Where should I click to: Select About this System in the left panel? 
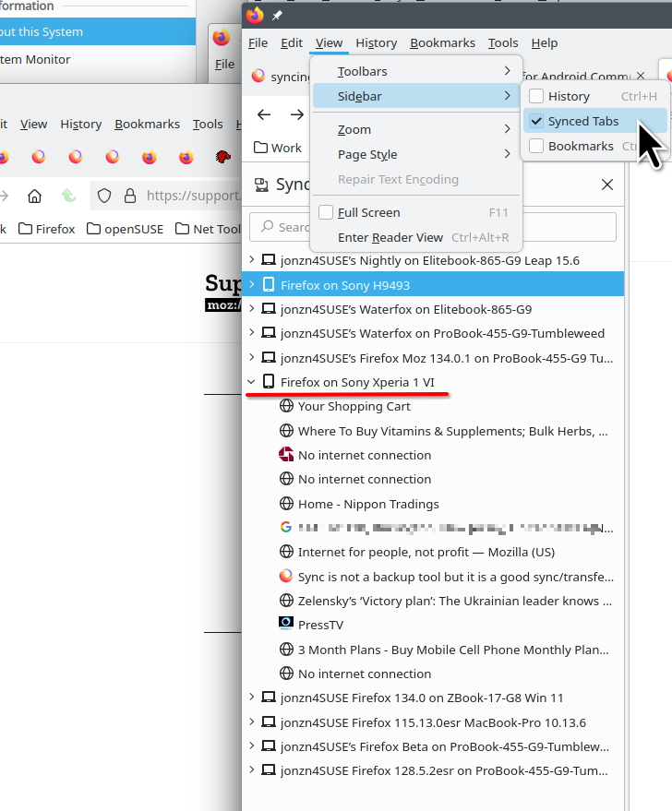(98, 31)
